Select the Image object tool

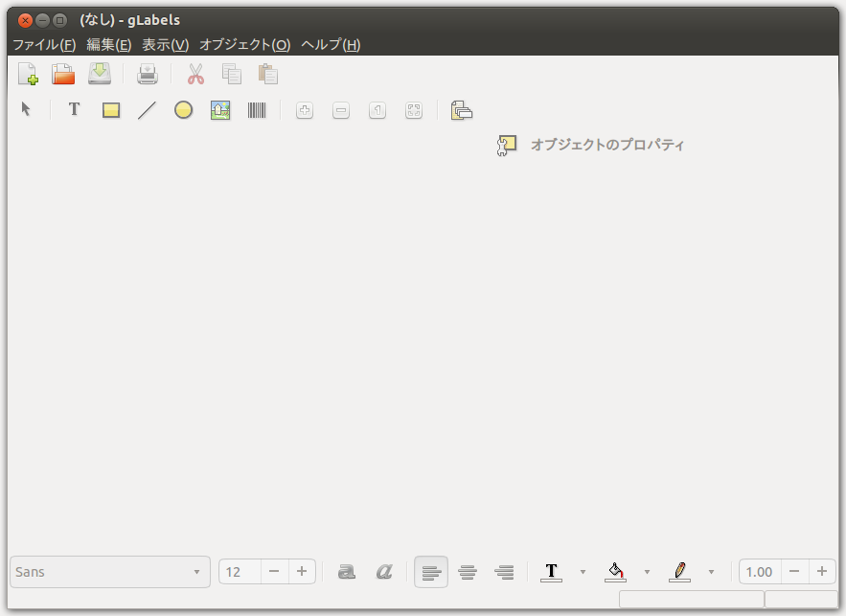coord(220,110)
